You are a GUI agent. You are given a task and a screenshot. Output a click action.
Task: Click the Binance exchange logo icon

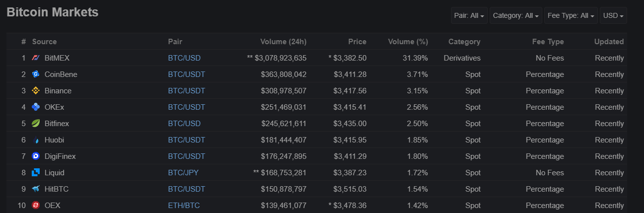[x=36, y=91]
